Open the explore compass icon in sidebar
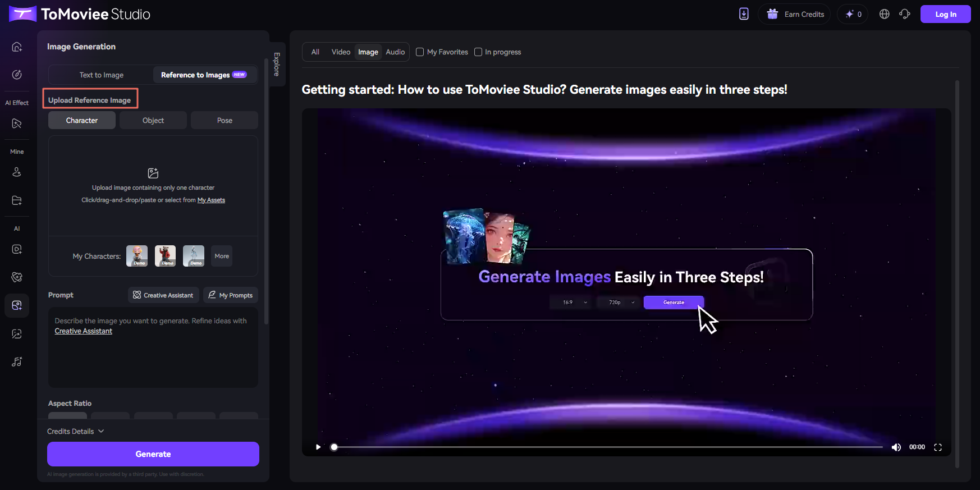Screen dimensions: 980x490 [x=17, y=75]
